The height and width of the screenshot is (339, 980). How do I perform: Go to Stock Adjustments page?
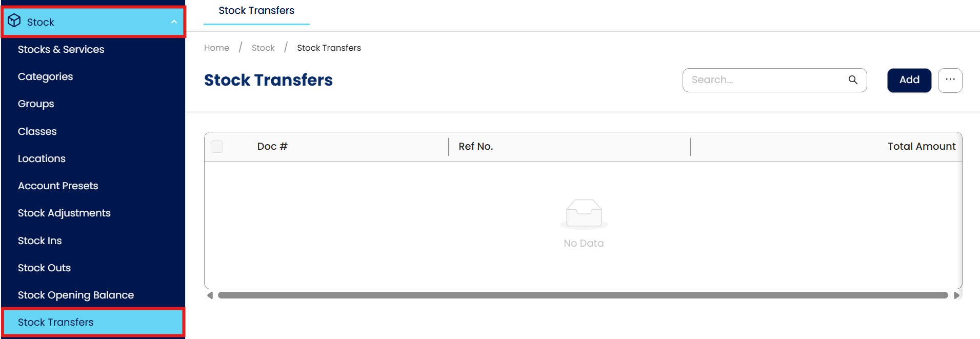coord(64,213)
